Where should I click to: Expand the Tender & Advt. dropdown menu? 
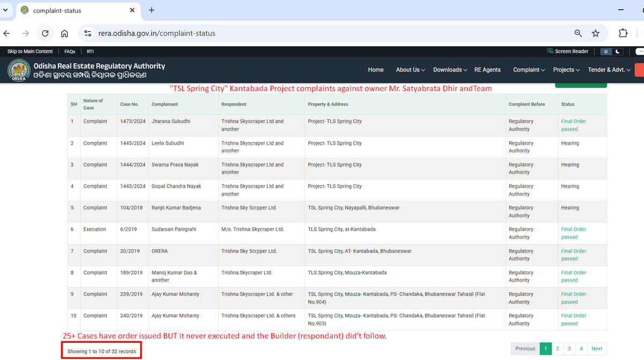tap(609, 70)
